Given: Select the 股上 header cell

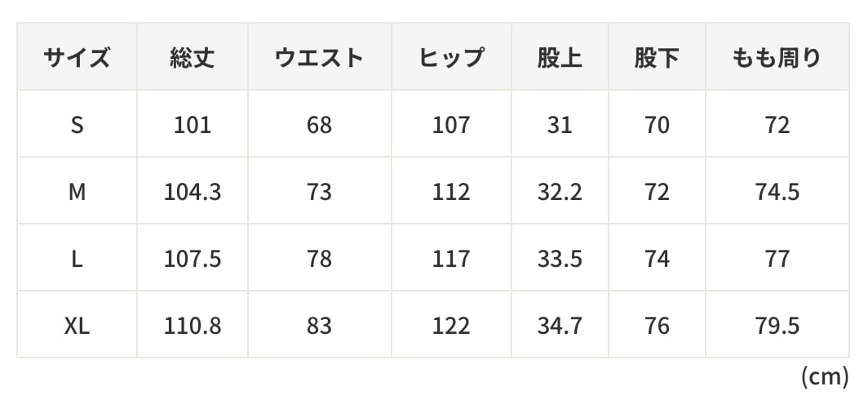Looking at the screenshot, I should pyautogui.click(x=560, y=58).
